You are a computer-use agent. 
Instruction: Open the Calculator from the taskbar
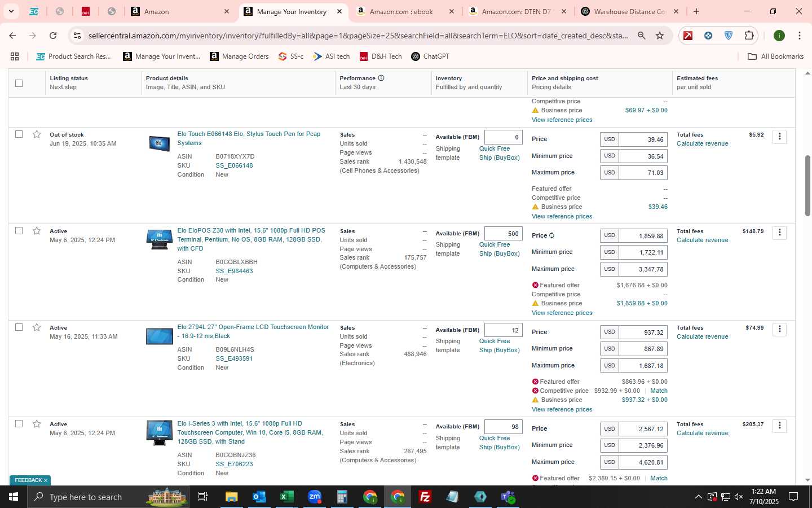342,497
